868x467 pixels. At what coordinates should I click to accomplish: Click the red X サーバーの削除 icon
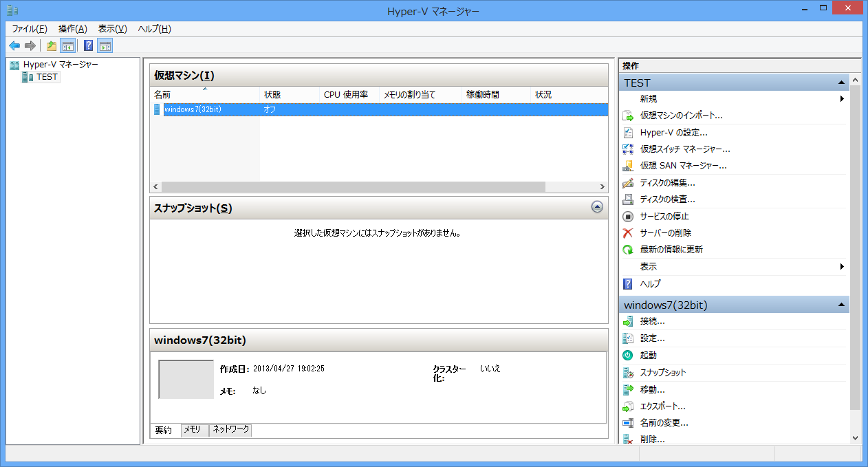(x=627, y=233)
